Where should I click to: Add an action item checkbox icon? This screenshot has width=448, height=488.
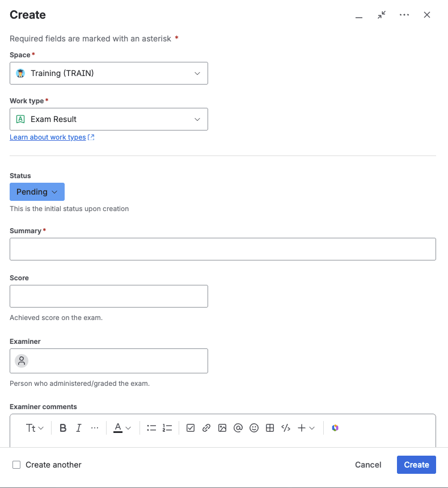191,428
